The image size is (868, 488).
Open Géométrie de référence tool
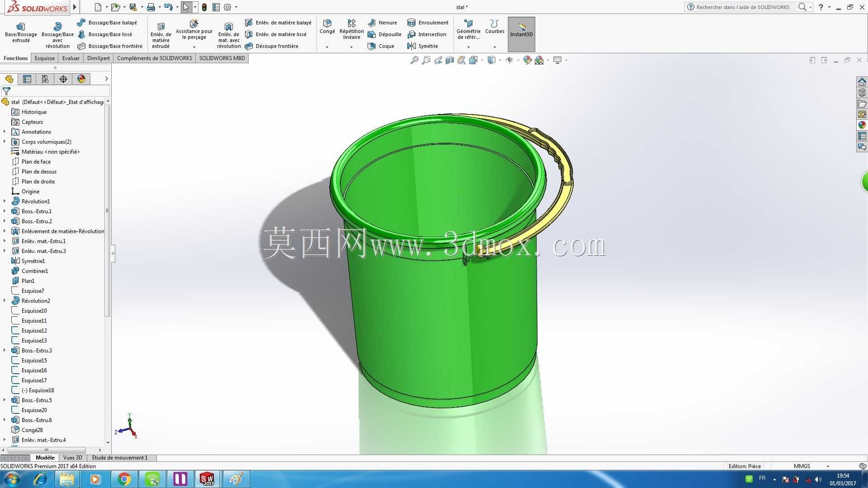pyautogui.click(x=468, y=29)
